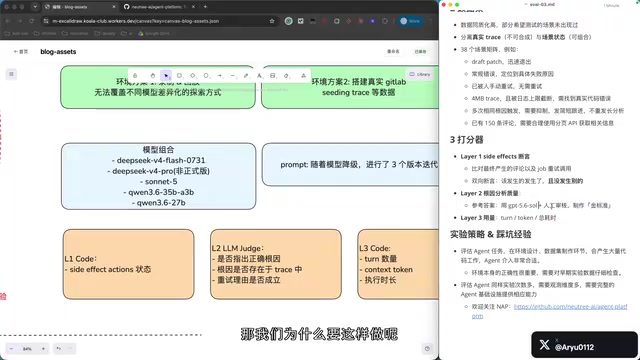This screenshot has height=360, width=640.
Task: Click 'sonnet-5' text in model box
Action: pos(159,182)
